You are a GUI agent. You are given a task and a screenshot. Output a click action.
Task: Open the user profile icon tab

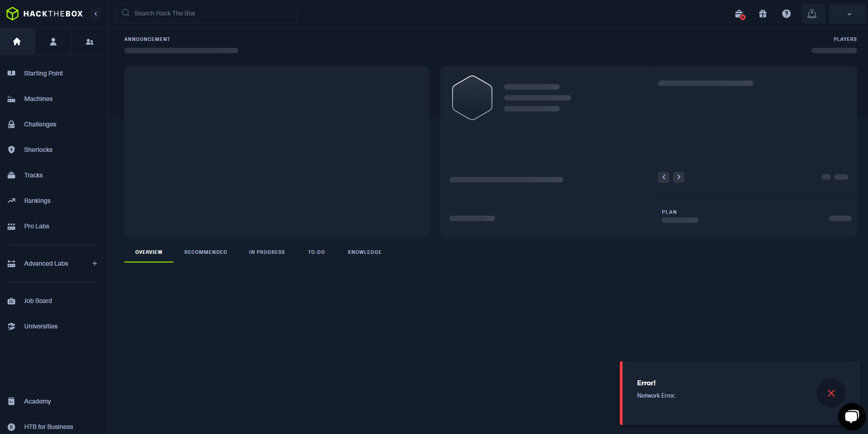pos(53,42)
